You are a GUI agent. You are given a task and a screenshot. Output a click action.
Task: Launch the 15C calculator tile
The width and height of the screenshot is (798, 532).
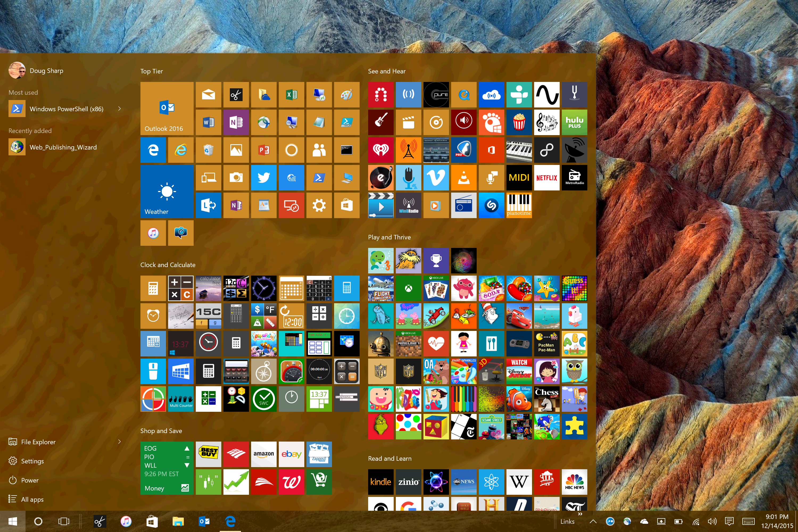tap(208, 315)
